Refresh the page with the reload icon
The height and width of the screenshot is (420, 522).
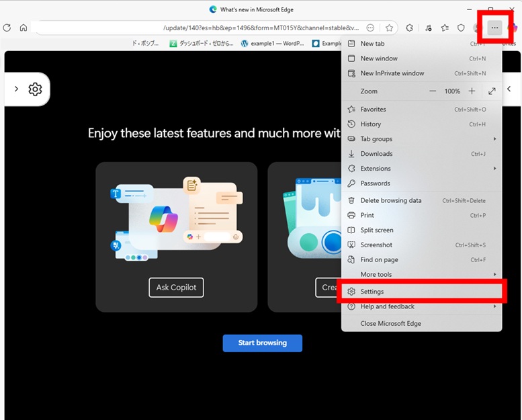click(x=7, y=28)
